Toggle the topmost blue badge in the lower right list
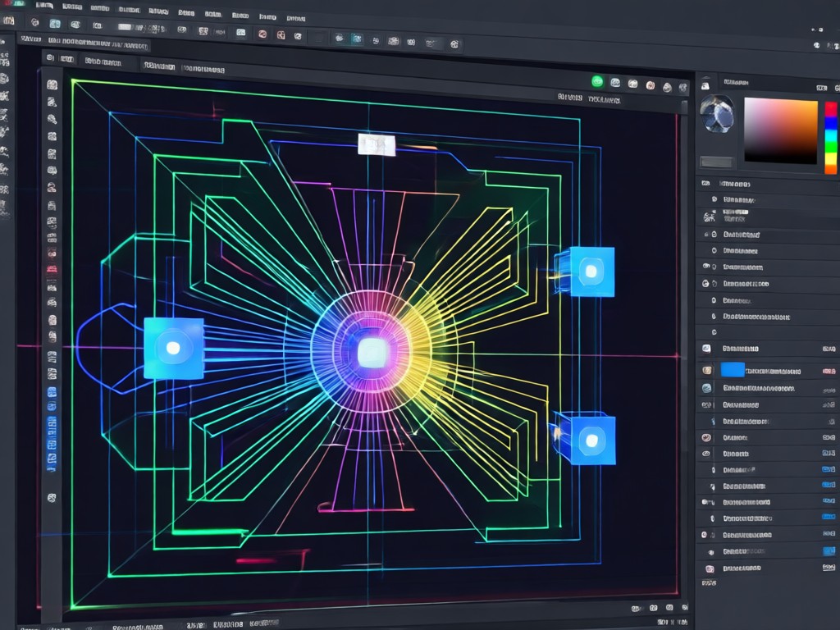This screenshot has width=840, height=630. pyautogui.click(x=829, y=469)
